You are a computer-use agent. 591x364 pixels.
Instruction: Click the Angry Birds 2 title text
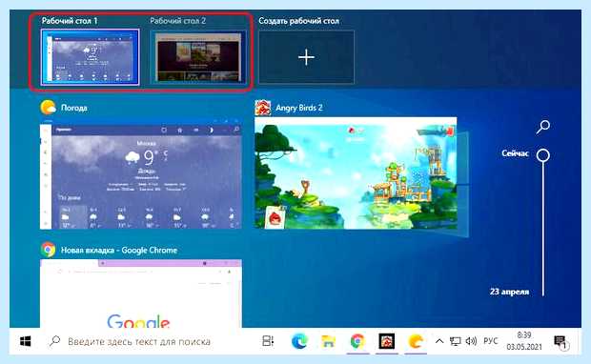(299, 108)
